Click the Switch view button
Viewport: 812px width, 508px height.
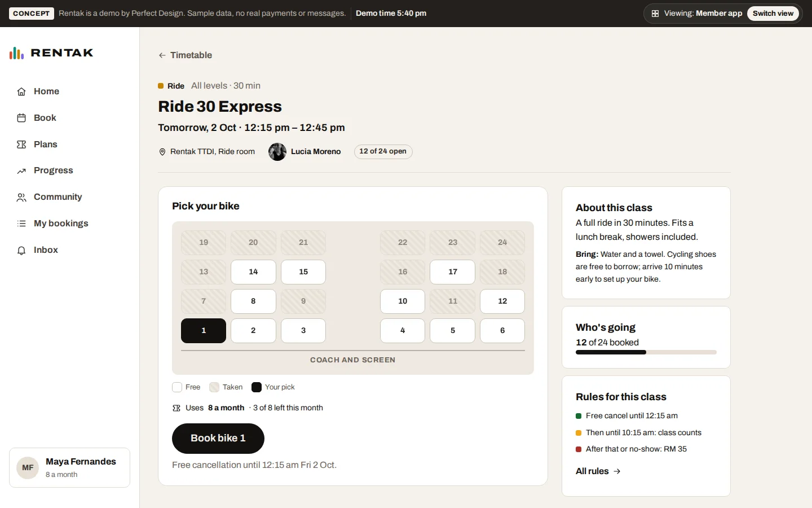click(x=773, y=14)
